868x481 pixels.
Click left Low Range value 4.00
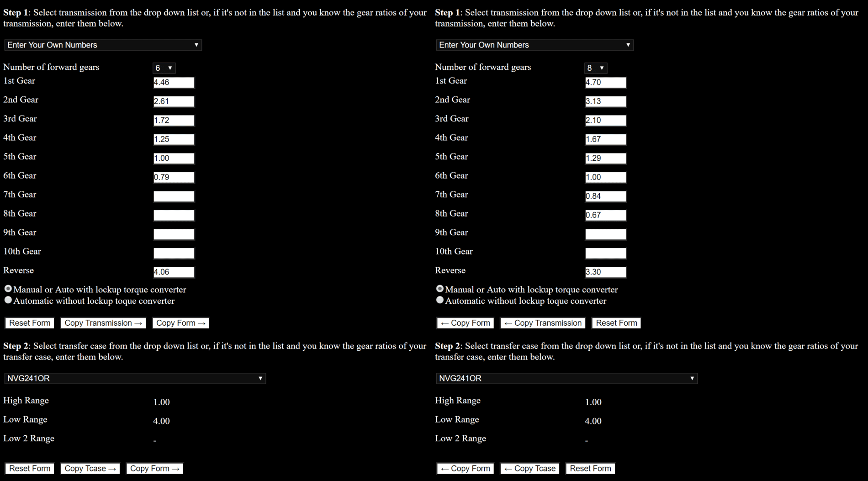pyautogui.click(x=161, y=421)
